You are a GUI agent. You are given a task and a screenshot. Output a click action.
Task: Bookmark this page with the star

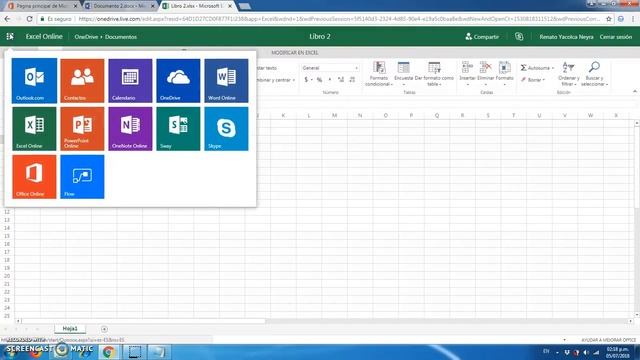pyautogui.click(x=609, y=19)
